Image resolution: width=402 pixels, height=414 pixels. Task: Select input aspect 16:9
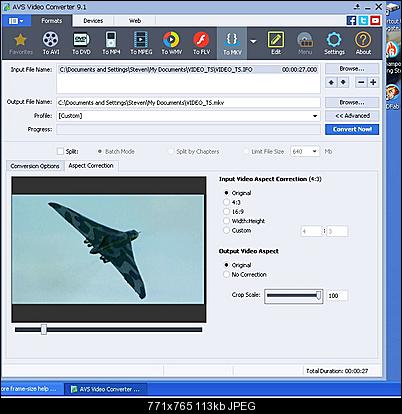click(226, 212)
